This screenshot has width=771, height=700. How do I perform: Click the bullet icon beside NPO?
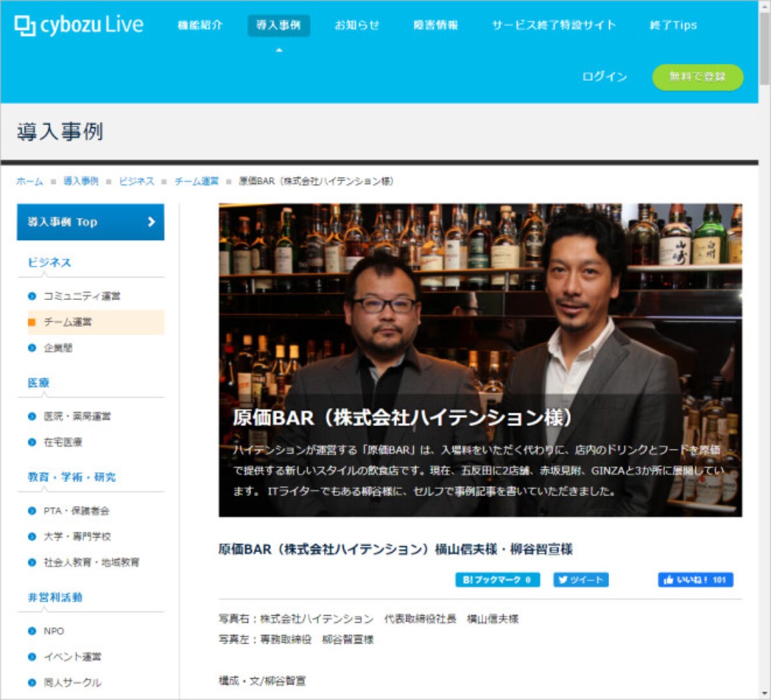pos(32,631)
